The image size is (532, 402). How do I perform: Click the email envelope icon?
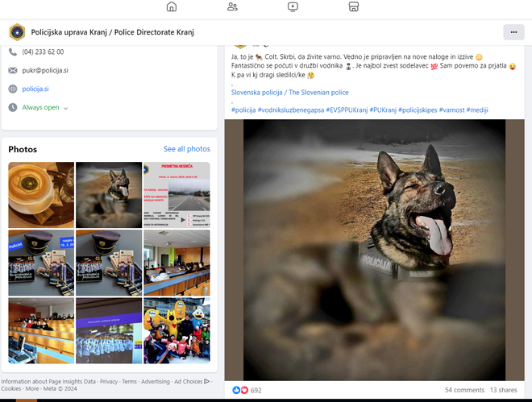click(13, 71)
